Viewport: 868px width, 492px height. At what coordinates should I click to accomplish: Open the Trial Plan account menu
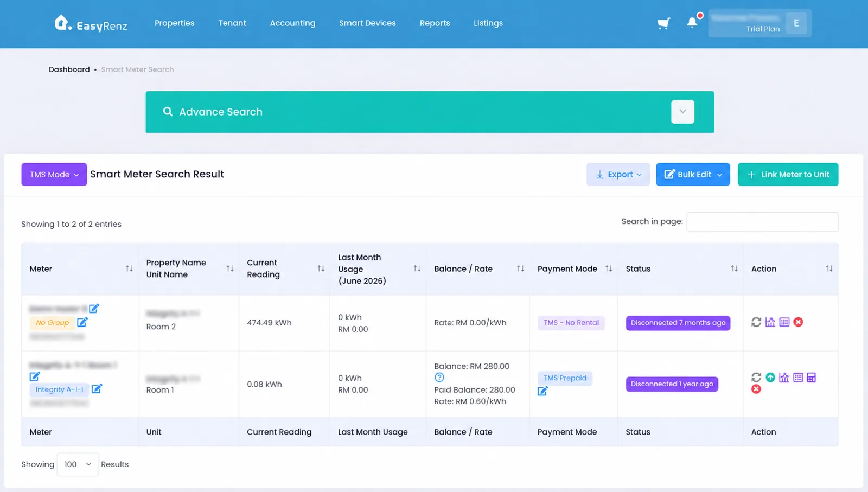coord(759,23)
